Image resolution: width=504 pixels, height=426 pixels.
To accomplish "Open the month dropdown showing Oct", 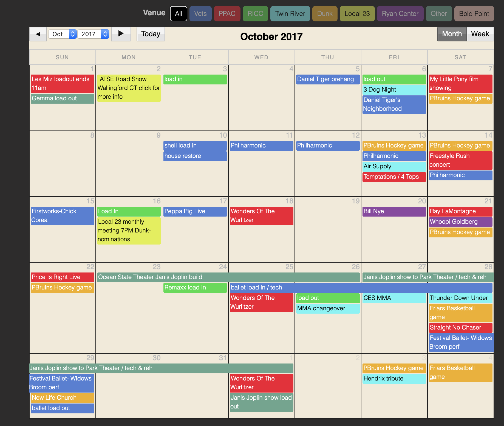I will 62,34.
